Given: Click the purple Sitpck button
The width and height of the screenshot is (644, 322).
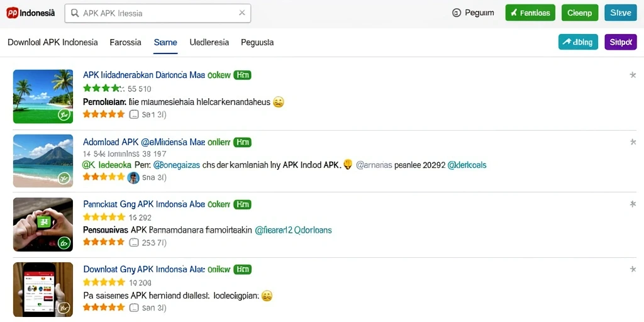Looking at the screenshot, I should (x=621, y=42).
